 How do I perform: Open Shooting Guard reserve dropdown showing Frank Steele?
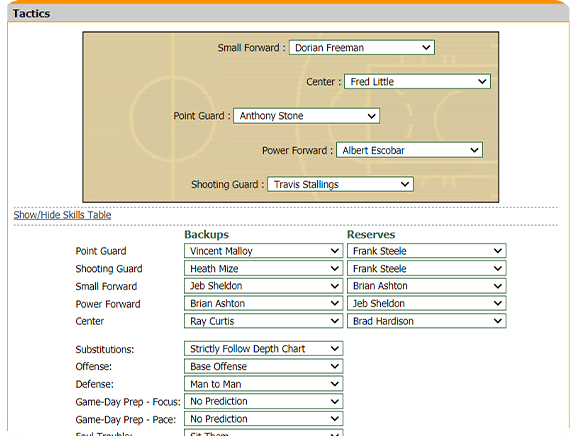click(x=426, y=268)
